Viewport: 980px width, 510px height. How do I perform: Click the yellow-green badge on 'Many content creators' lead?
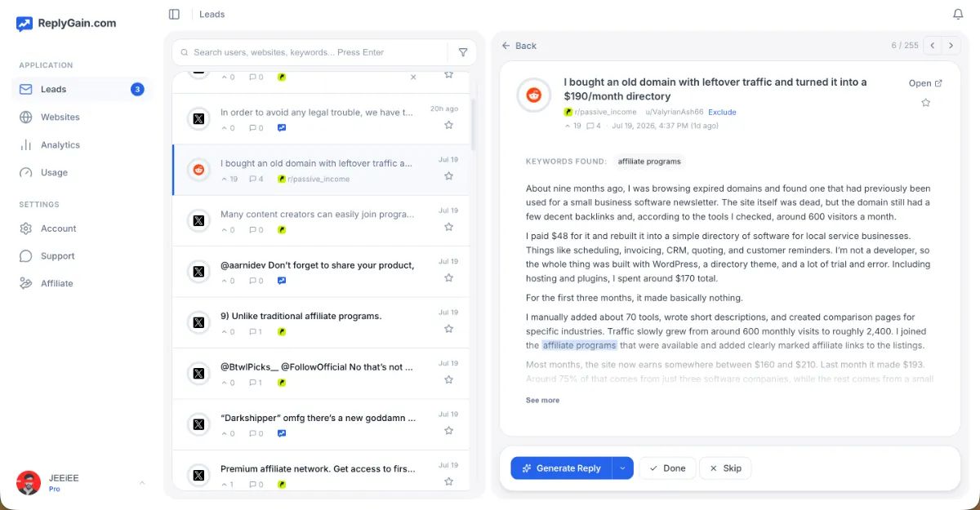[282, 229]
